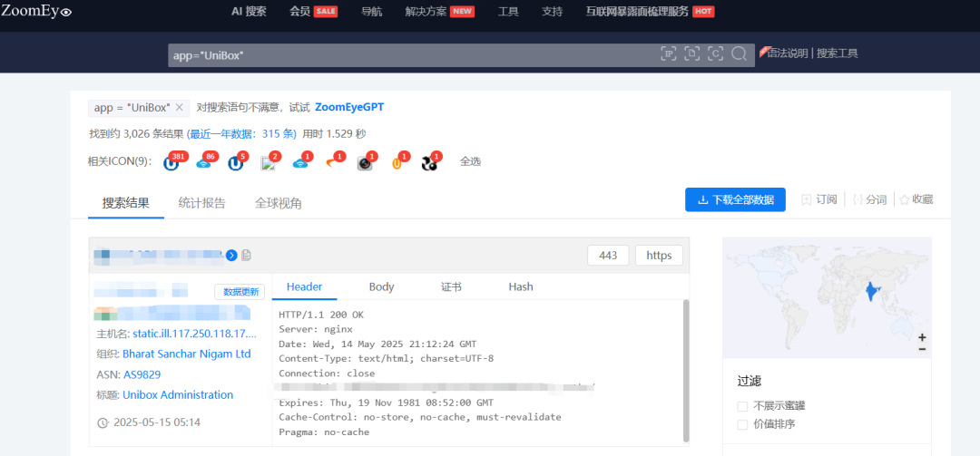The image size is (980, 456).
Task: Click the header panel vertical scrollbar
Action: click(686, 371)
